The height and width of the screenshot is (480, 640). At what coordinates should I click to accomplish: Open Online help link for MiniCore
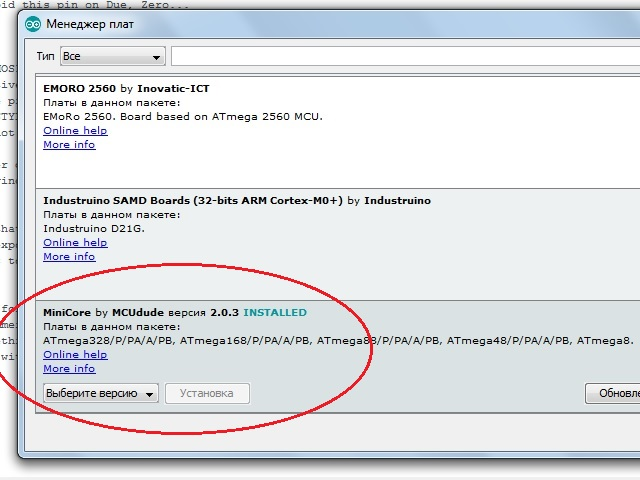75,354
